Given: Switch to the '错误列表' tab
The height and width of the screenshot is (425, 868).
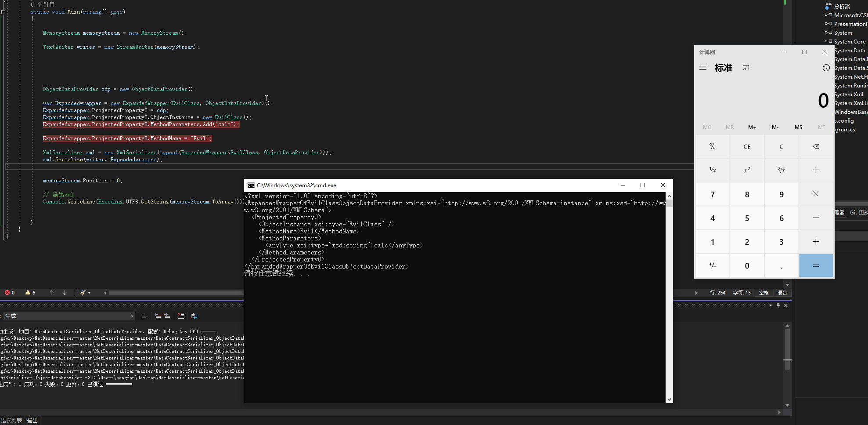Looking at the screenshot, I should (11, 421).
